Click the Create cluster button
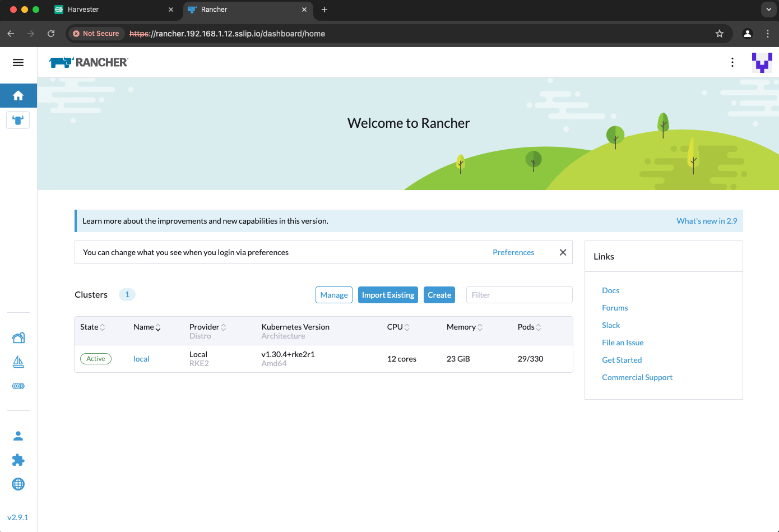The width and height of the screenshot is (779, 532). click(x=439, y=295)
